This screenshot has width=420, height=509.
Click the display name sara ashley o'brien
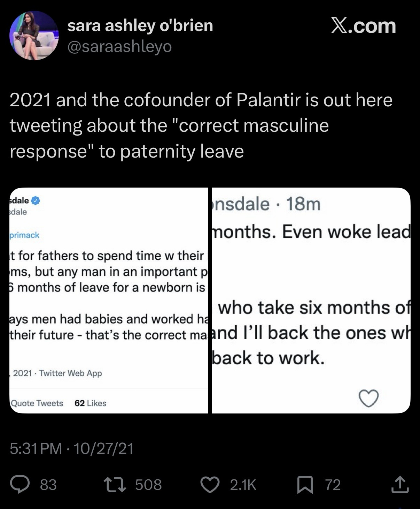click(x=140, y=25)
